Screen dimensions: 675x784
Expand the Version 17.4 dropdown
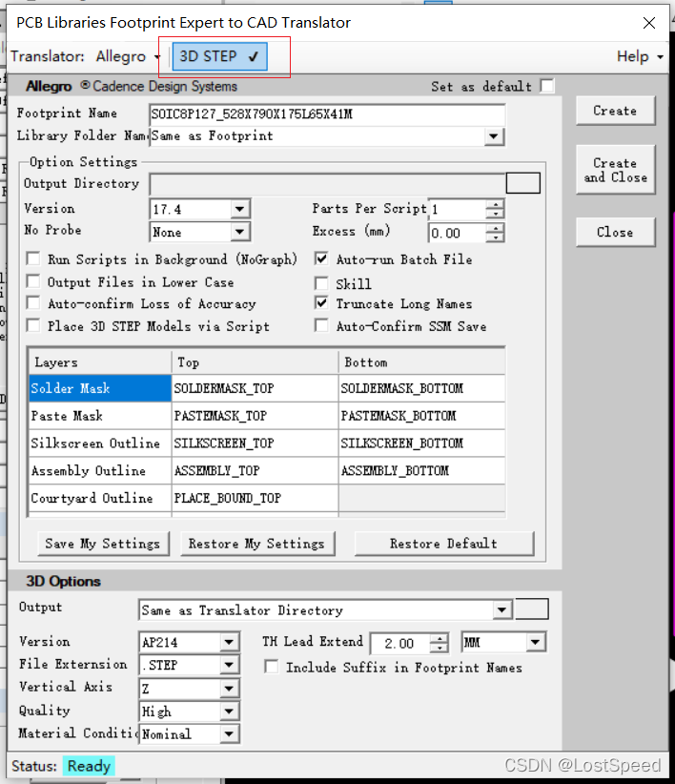(240, 209)
